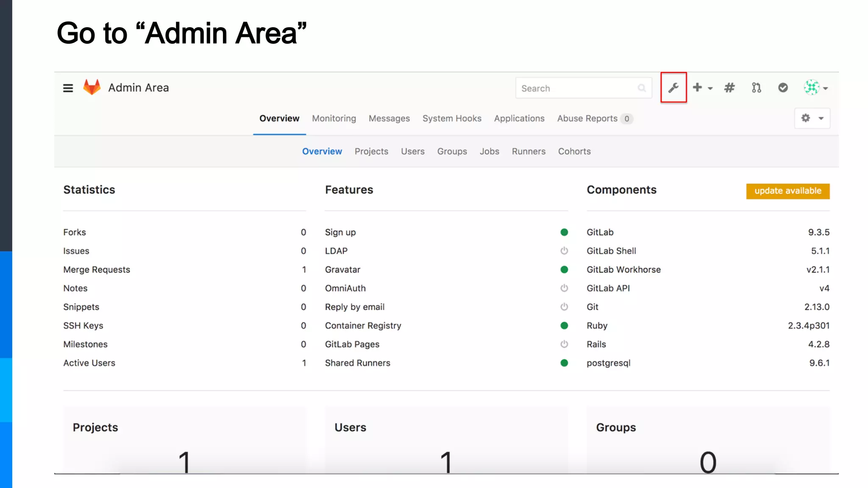Viewport: 868px width, 488px height.
Task: Click the Sign up green status dot
Action: (564, 232)
